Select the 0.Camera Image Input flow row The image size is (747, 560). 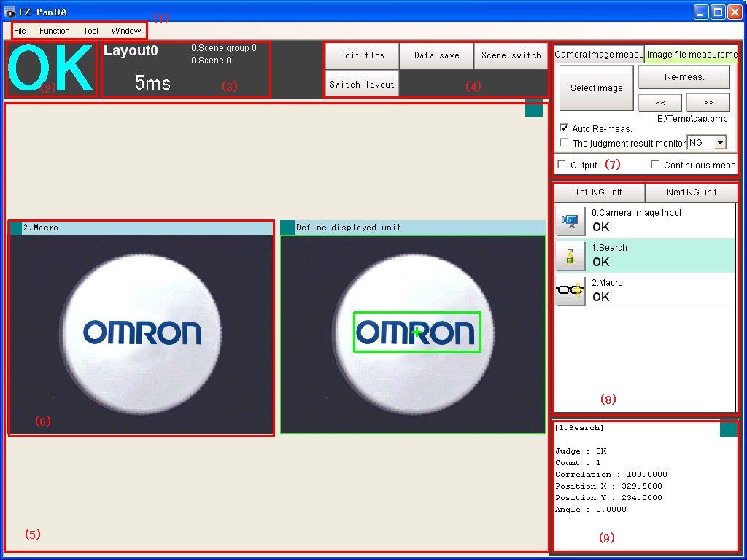tap(646, 221)
